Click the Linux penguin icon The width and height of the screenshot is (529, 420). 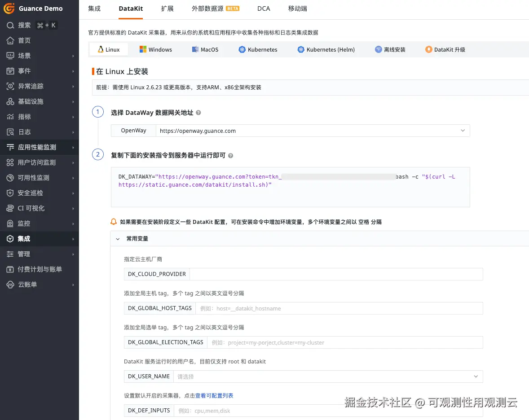point(101,49)
